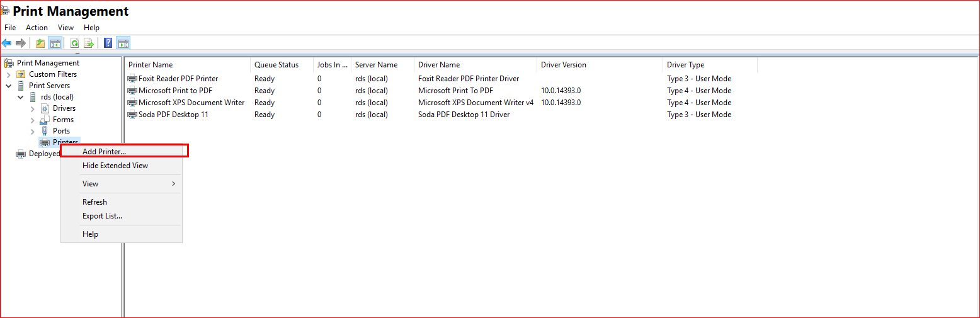The width and height of the screenshot is (980, 318).
Task: Click the blue Help question mark icon
Action: click(108, 43)
